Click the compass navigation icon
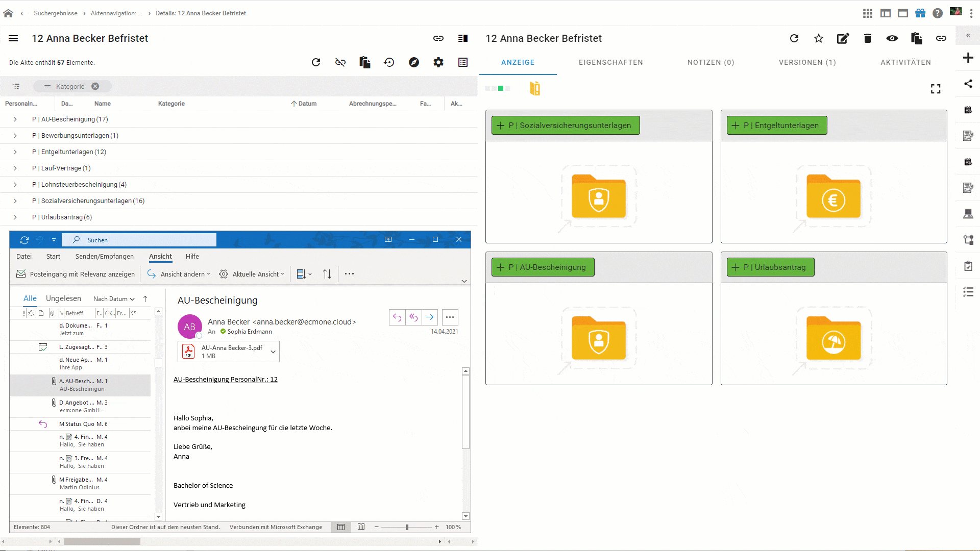The width and height of the screenshot is (980, 551). (414, 62)
